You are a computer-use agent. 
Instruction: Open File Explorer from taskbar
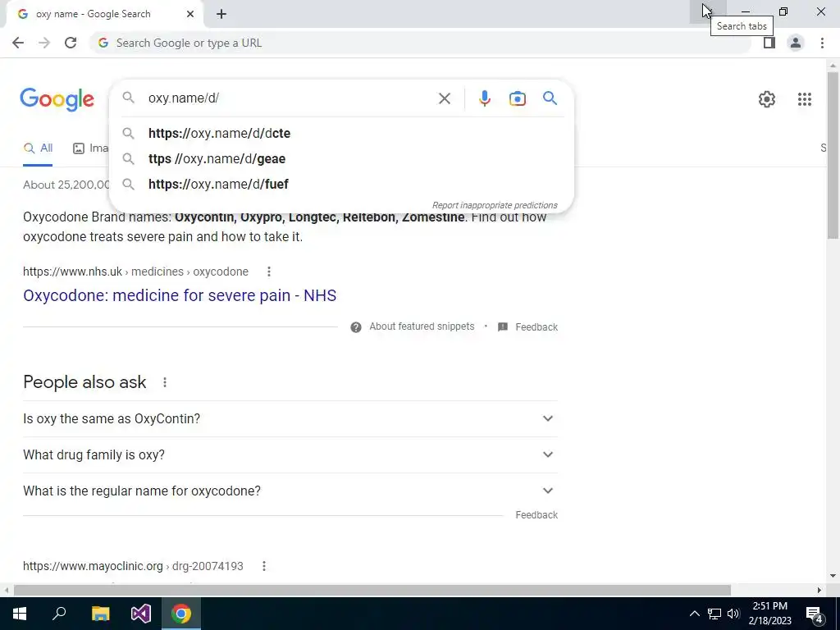[x=100, y=614]
